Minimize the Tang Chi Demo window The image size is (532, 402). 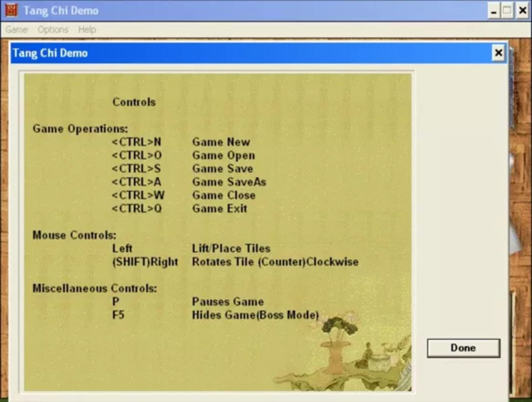(x=493, y=11)
